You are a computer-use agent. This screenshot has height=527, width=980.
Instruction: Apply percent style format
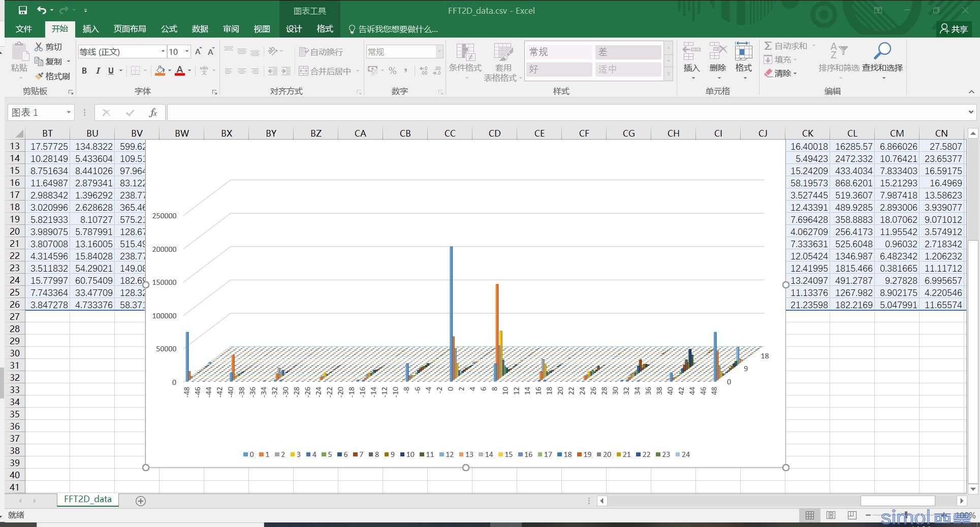[392, 71]
